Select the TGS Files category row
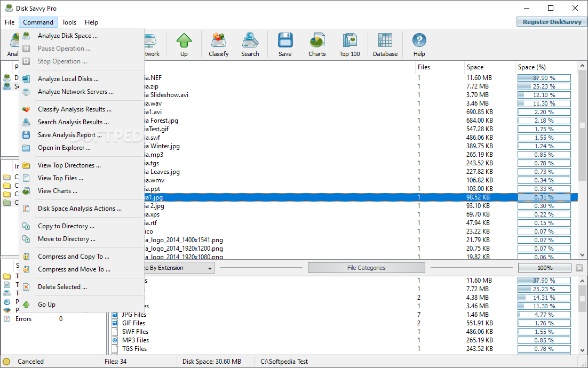Screen dimensions: 588x368 [344, 348]
